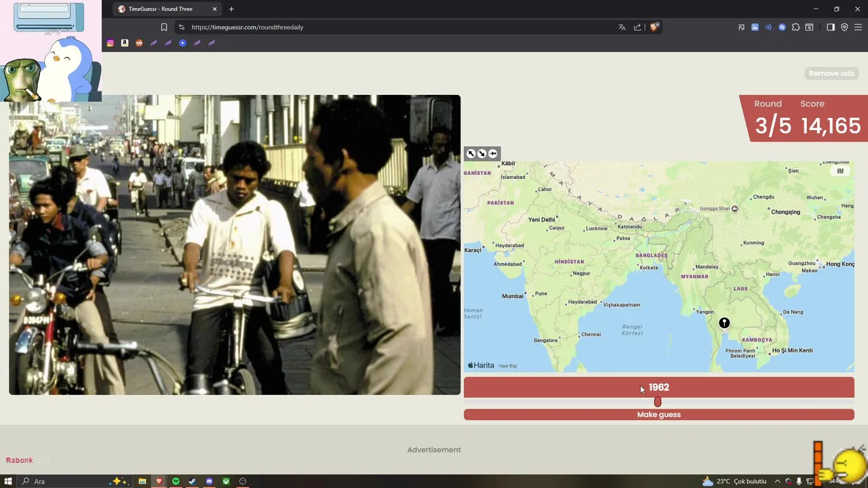Open the extensions puzzle piece menu

[x=795, y=27]
